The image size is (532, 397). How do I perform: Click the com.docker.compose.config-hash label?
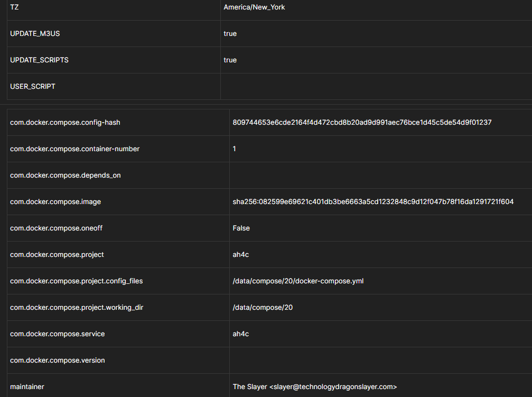pos(65,123)
